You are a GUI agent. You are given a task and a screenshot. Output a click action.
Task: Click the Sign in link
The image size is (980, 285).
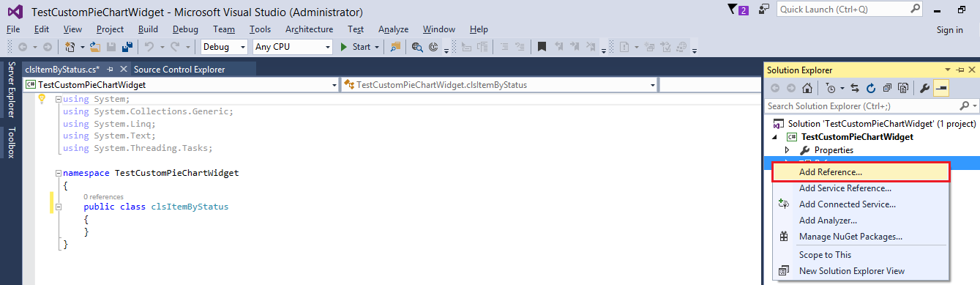coord(949,30)
